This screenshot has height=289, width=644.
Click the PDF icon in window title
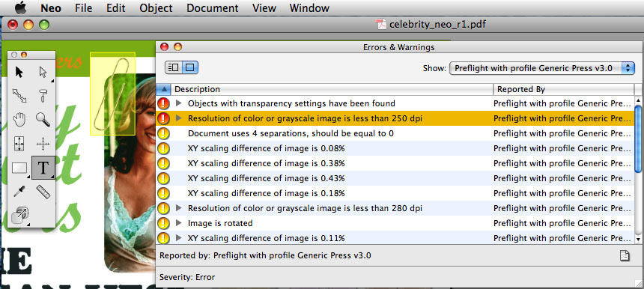(x=380, y=25)
